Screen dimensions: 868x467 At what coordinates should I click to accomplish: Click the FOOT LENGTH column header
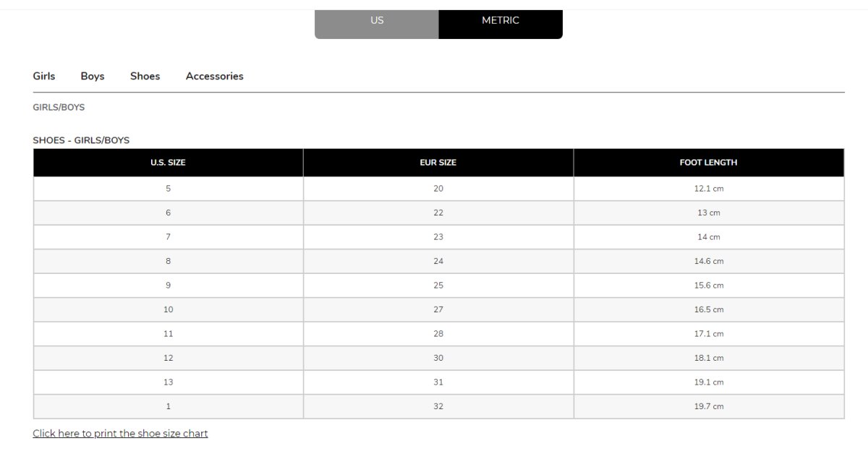[709, 163]
